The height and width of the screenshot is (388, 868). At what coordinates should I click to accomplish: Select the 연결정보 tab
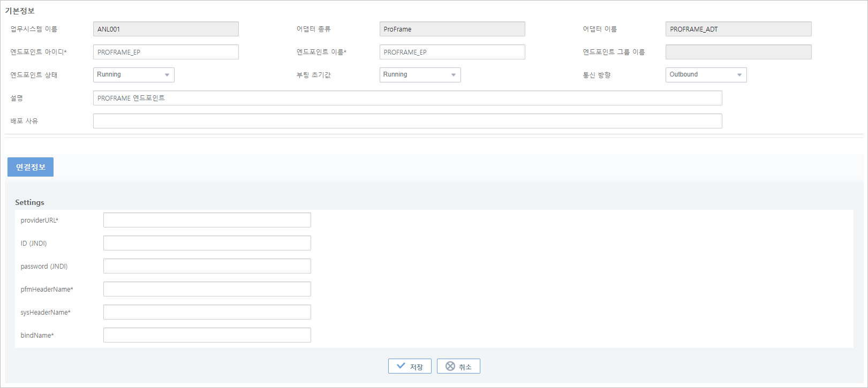(x=31, y=167)
